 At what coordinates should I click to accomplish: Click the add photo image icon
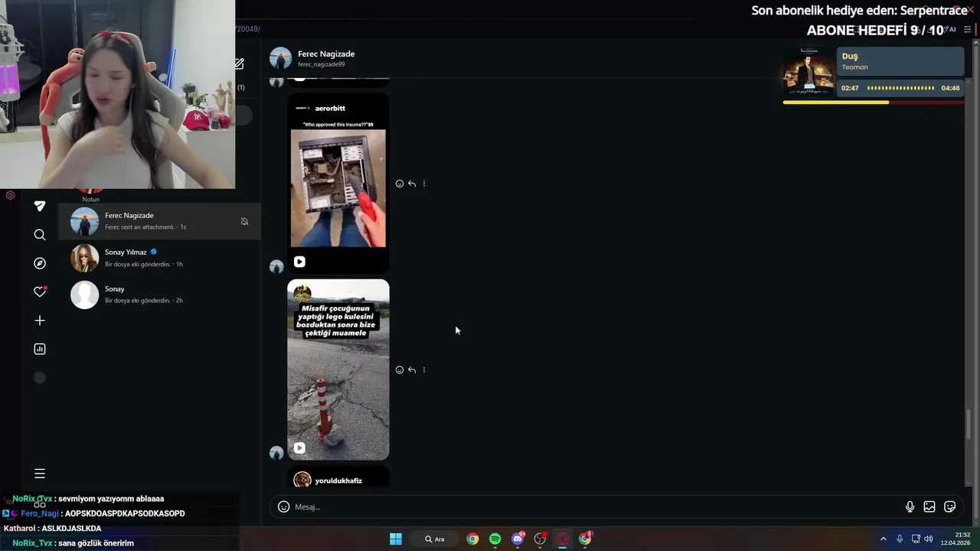coord(929,507)
